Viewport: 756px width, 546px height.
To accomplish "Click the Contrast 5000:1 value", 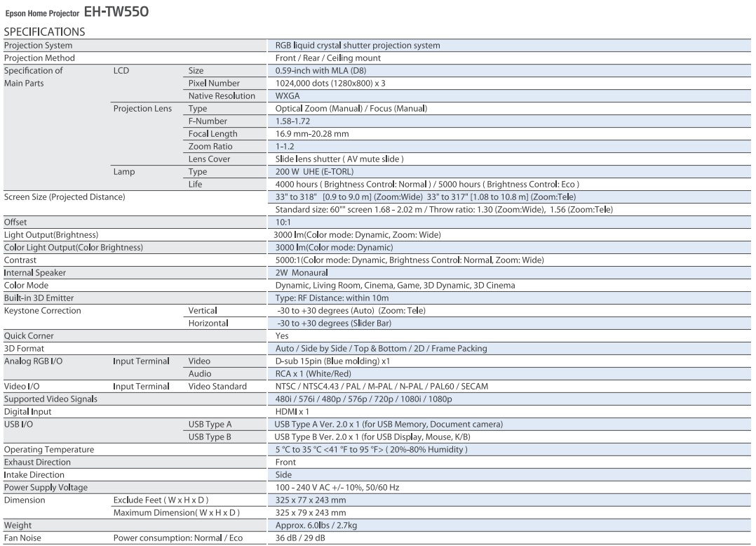I will 410,260.
